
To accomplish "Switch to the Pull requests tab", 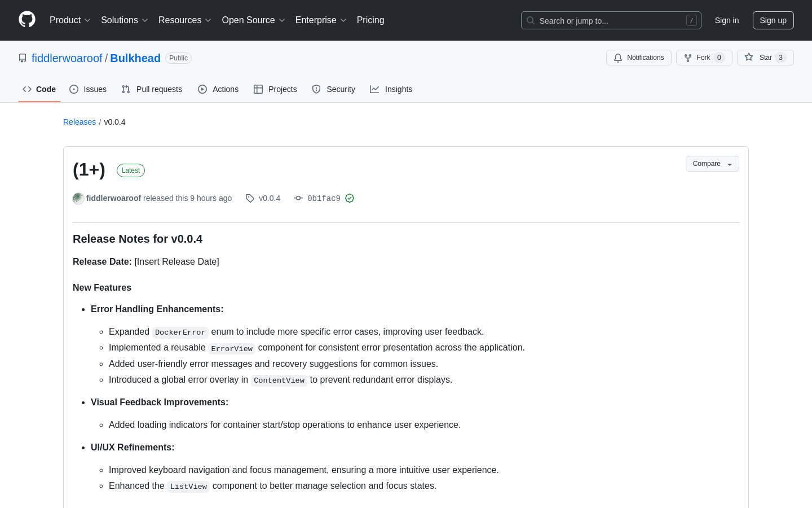I will coord(152,89).
